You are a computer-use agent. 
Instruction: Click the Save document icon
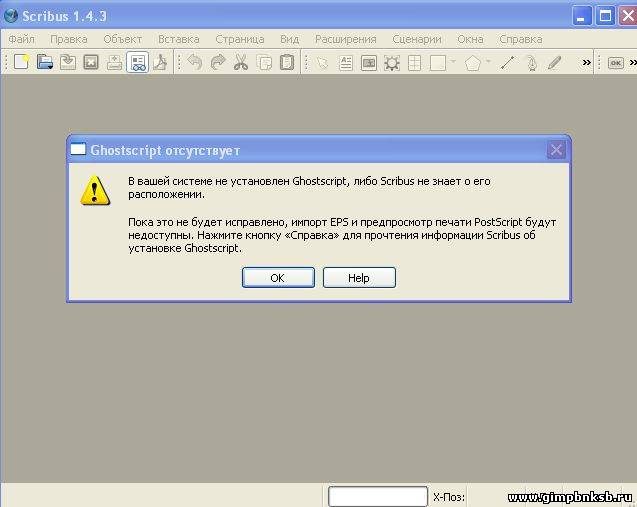pyautogui.click(x=68, y=62)
